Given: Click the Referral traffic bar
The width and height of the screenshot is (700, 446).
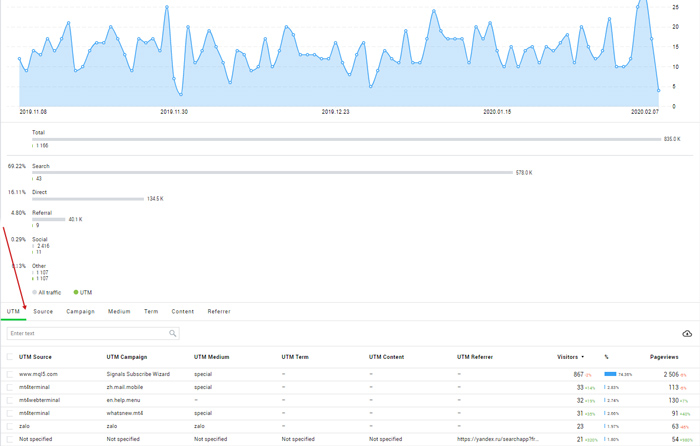Looking at the screenshot, I should 49,219.
